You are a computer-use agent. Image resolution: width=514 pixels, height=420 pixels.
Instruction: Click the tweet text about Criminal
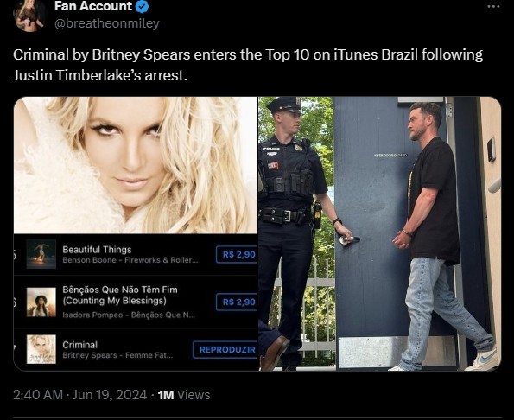[248, 65]
